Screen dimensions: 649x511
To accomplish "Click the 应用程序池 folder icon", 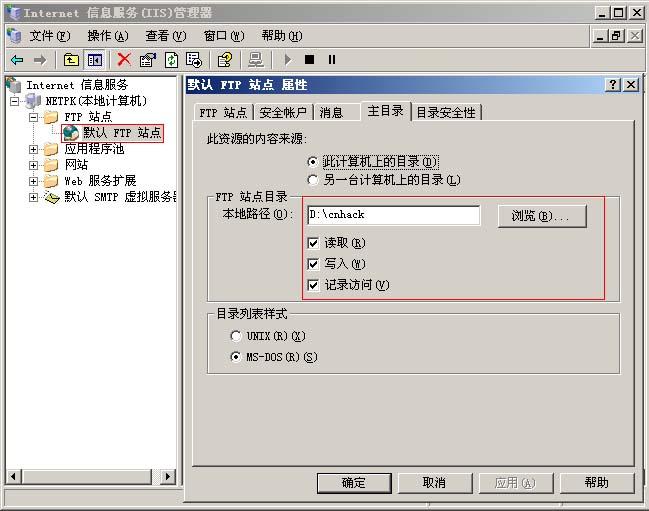I will [51, 149].
